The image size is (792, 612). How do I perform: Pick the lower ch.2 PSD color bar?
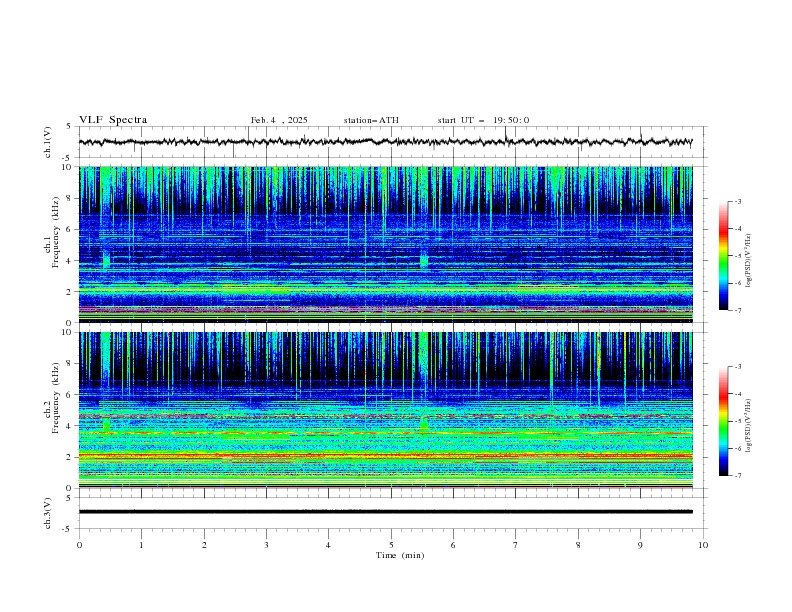(723, 421)
